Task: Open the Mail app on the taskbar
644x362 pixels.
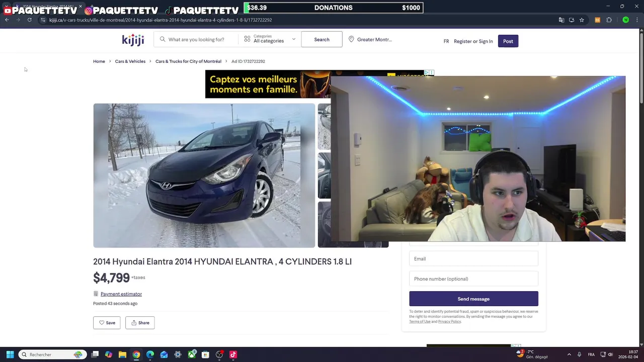Action: [164, 354]
